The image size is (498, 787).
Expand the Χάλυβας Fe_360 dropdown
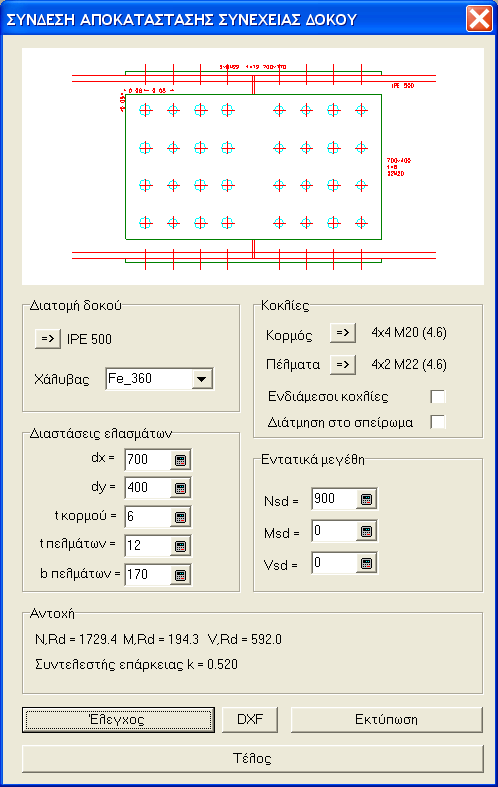[x=202, y=379]
